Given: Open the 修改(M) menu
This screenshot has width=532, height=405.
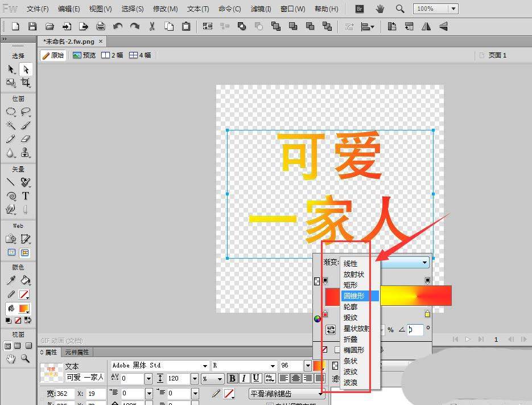Looking at the screenshot, I should 165,9.
